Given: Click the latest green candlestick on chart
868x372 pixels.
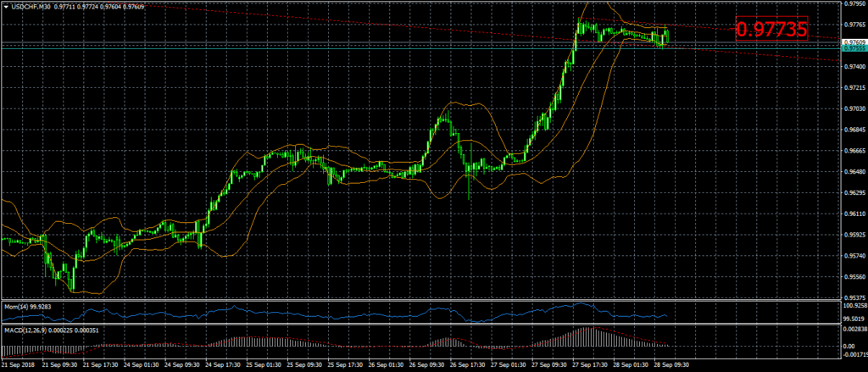Looking at the screenshot, I should click(667, 36).
